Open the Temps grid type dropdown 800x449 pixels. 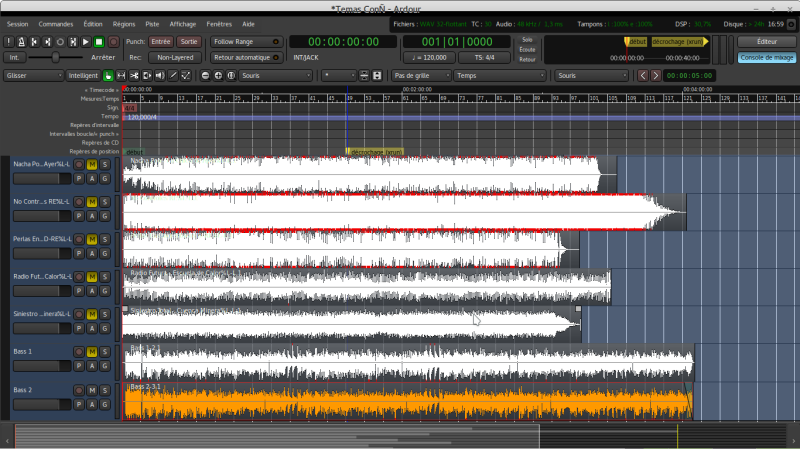(499, 76)
